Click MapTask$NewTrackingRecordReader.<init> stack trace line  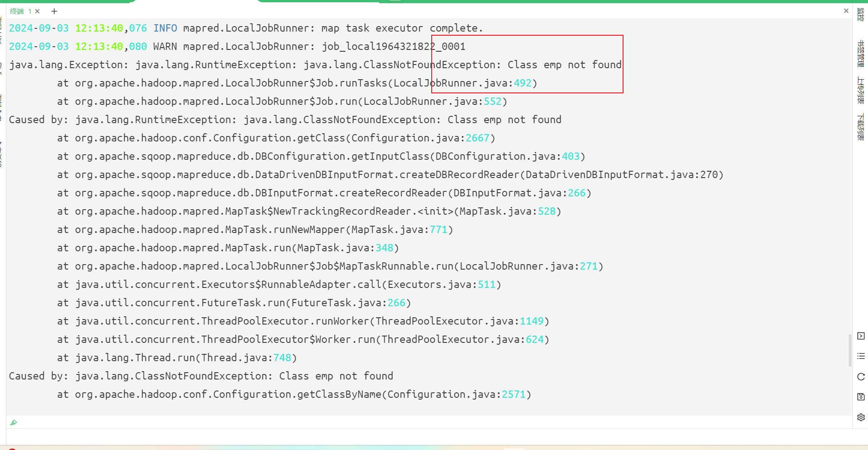click(309, 211)
